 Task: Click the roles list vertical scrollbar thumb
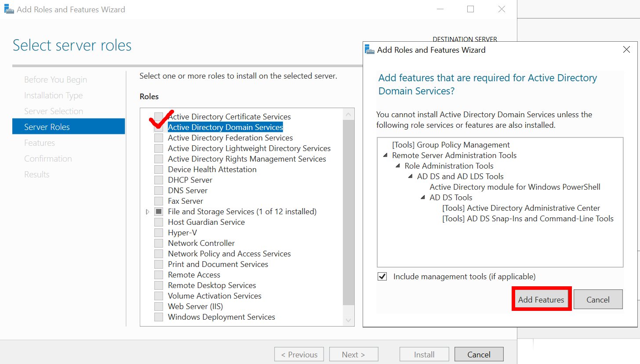[x=349, y=212]
